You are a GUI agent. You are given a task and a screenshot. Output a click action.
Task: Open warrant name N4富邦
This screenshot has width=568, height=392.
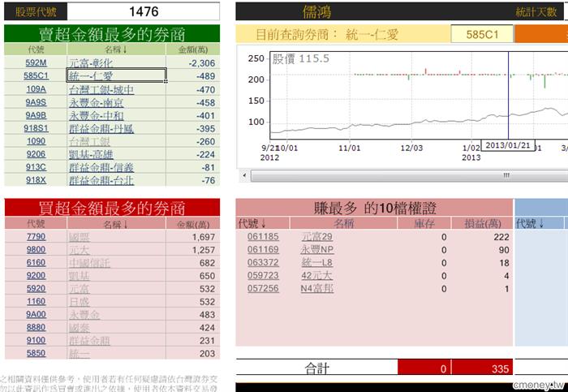317,289
